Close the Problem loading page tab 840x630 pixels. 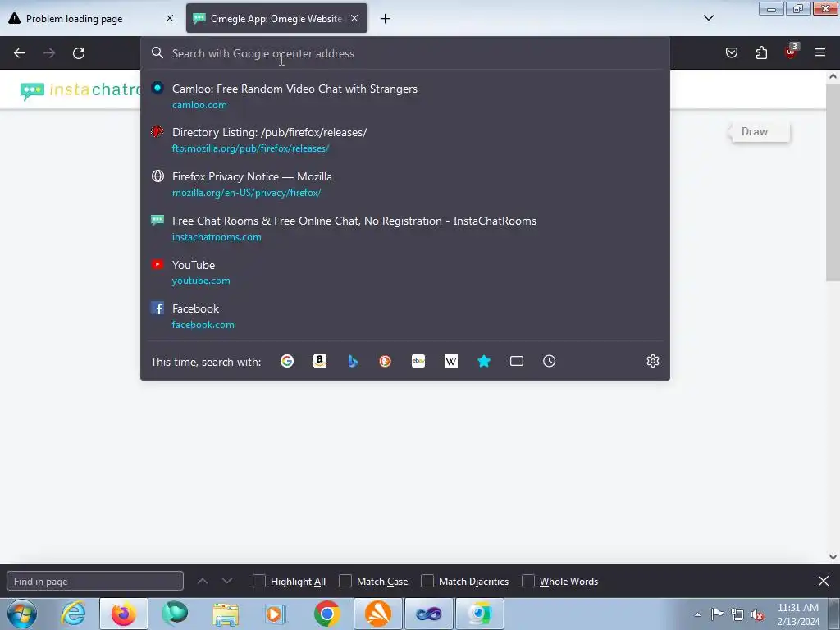point(170,18)
